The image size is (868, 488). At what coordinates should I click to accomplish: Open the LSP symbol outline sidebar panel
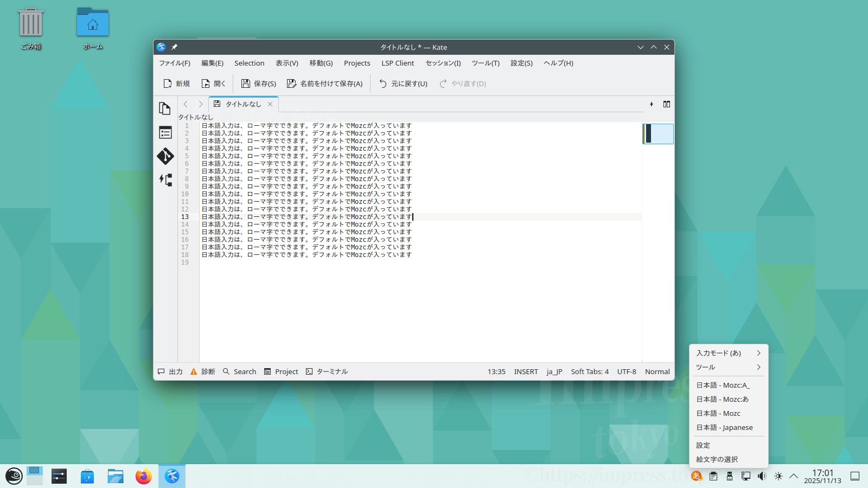coord(165,179)
